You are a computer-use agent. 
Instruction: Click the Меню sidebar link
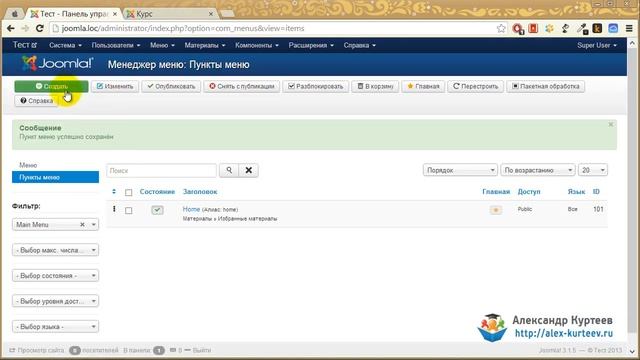(28, 165)
